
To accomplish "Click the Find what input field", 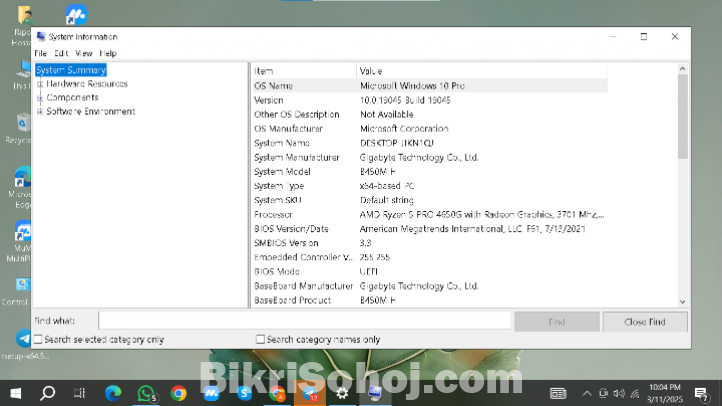I will [304, 321].
